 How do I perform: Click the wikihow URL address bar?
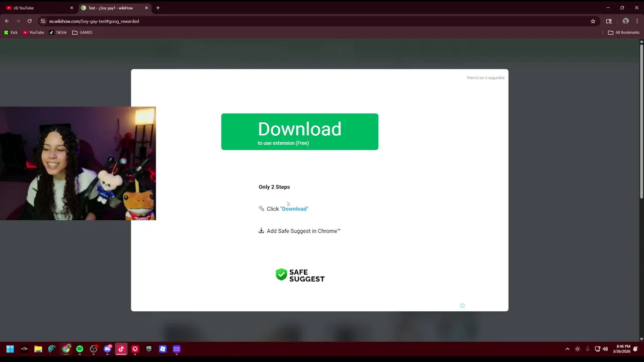click(317, 21)
